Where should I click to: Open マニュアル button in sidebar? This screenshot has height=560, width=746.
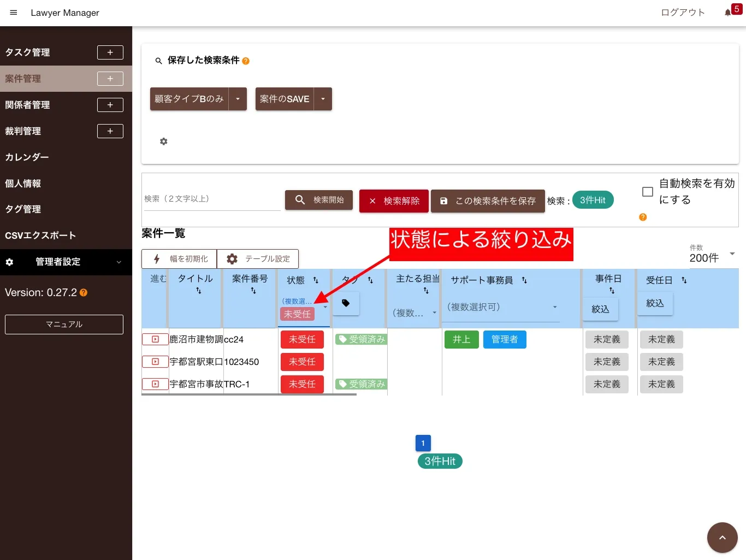click(x=64, y=325)
